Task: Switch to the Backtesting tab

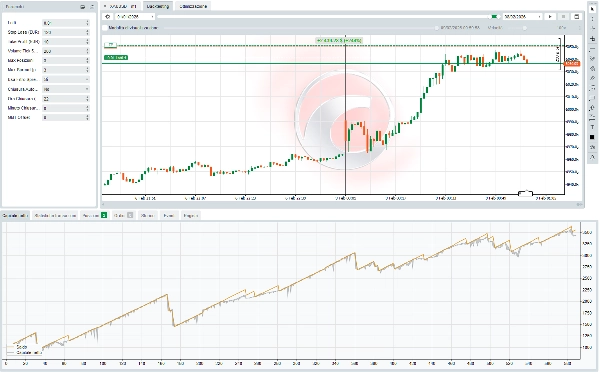Action: coord(158,6)
